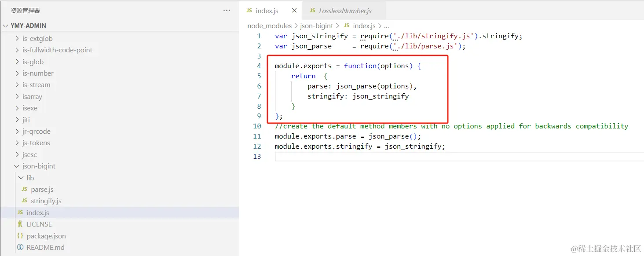Click the breadcrumb trailing ellipsis
The height and width of the screenshot is (256, 644).
[387, 26]
